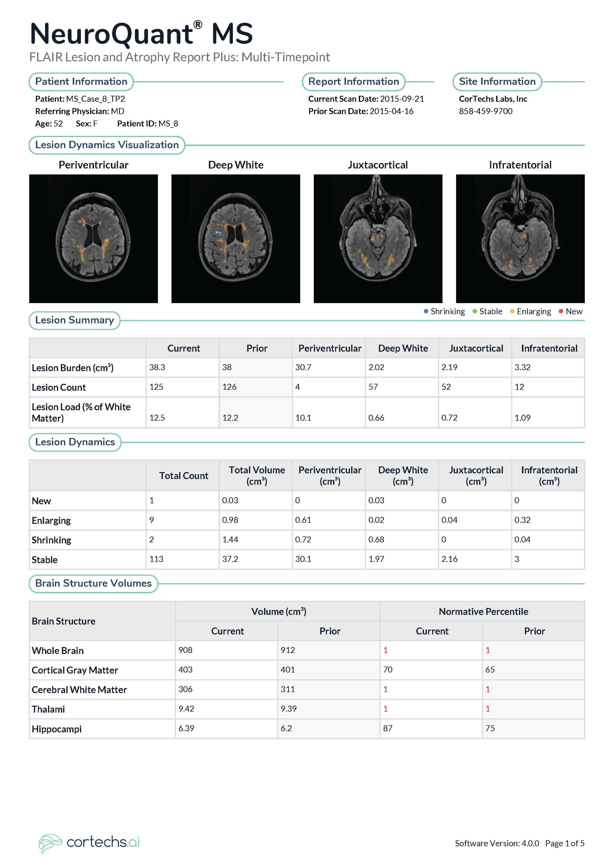Click the cortechs.ai brain logo icon
614x868 pixels.
[x=50, y=843]
